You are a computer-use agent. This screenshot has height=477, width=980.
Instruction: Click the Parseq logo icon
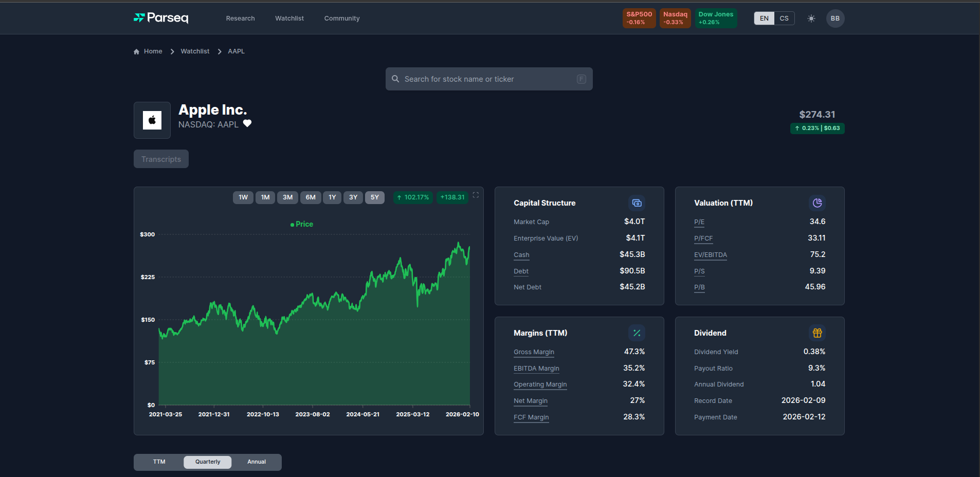139,18
